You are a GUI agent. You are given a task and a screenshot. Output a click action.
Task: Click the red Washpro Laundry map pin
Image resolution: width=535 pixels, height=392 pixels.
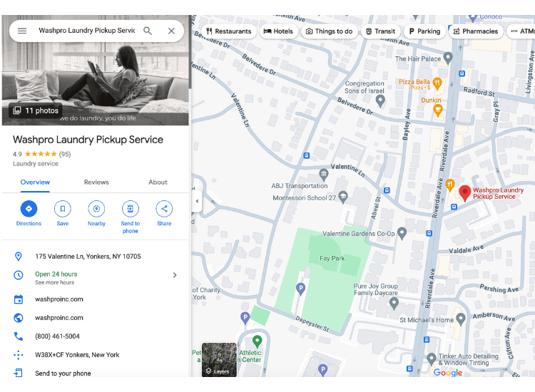464,194
